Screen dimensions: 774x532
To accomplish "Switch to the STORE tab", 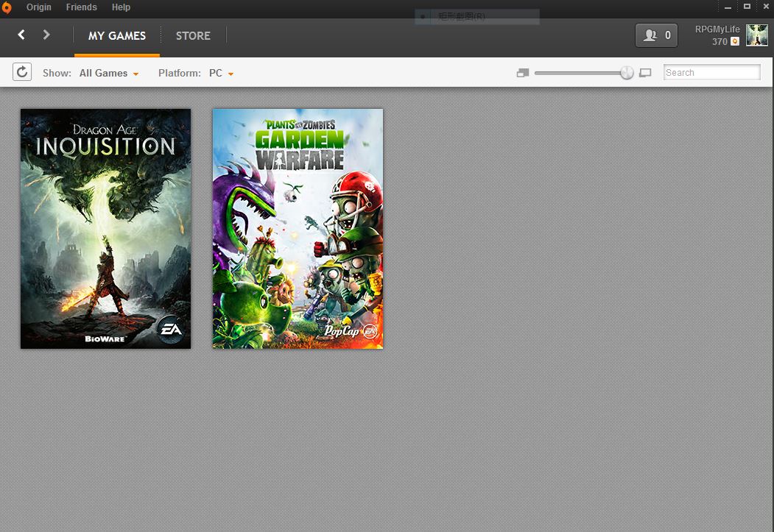I will 193,36.
